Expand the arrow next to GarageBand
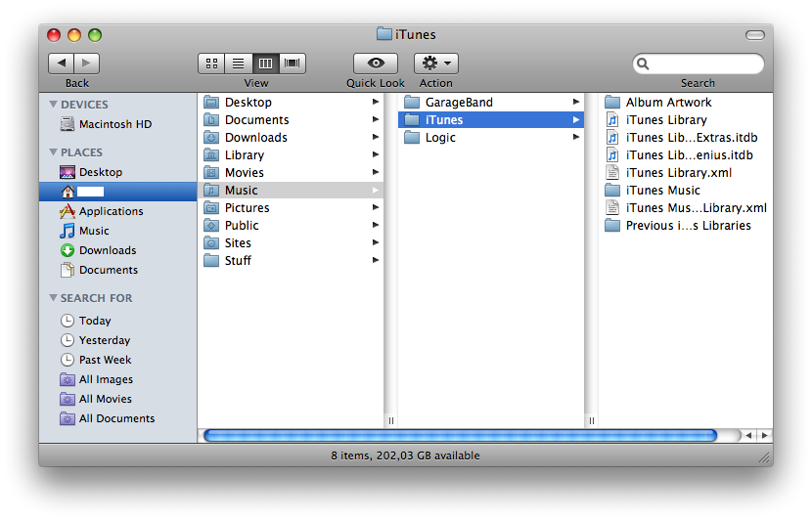812x520 pixels. (576, 102)
